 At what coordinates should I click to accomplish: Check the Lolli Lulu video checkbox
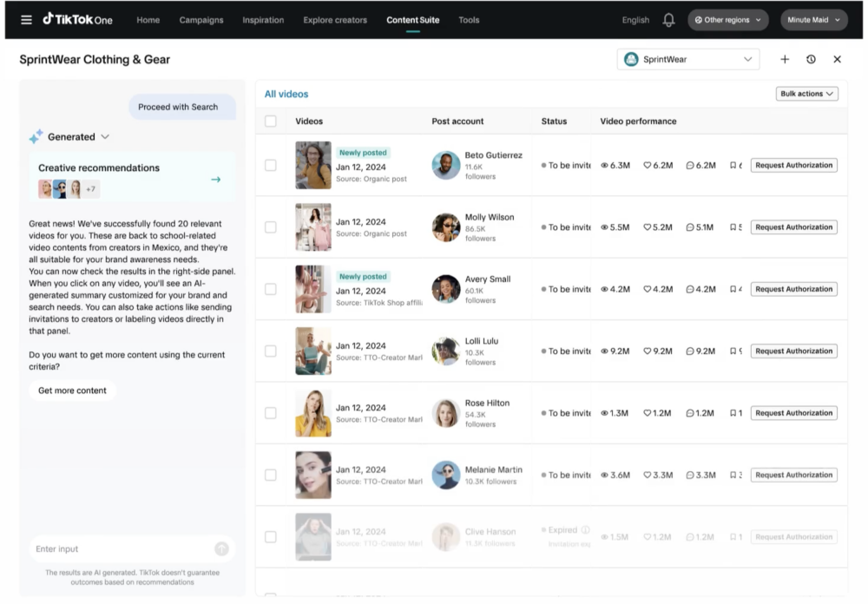tap(271, 351)
